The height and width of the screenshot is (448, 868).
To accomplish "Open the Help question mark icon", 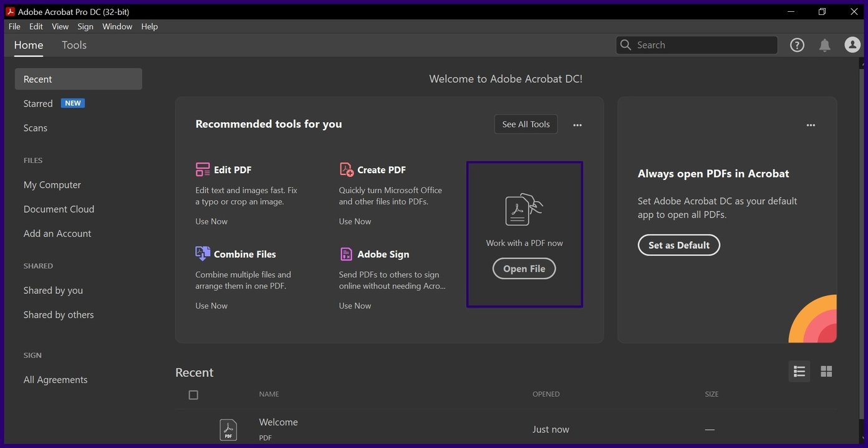I will click(797, 45).
